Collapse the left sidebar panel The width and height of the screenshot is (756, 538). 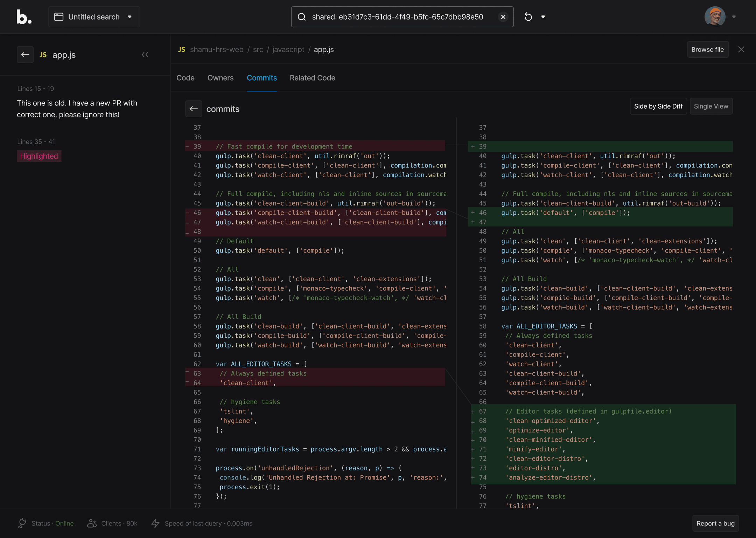point(145,55)
